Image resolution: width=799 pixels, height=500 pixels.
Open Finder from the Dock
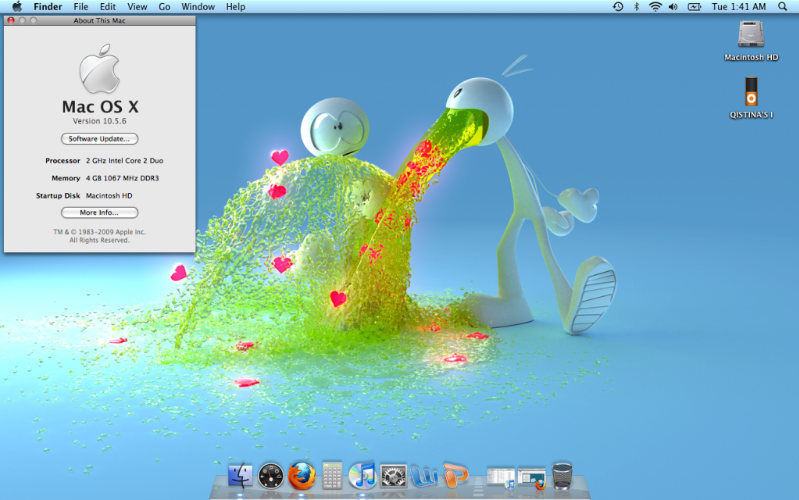[241, 476]
